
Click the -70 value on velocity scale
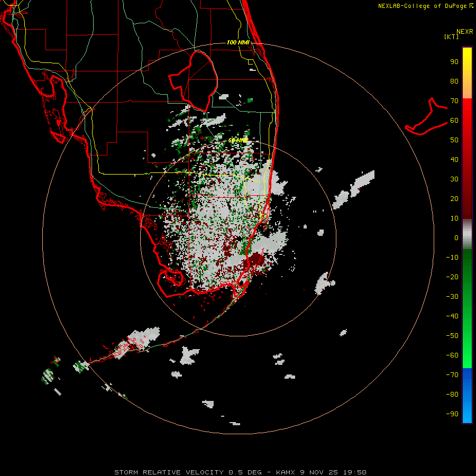pyautogui.click(x=452, y=375)
